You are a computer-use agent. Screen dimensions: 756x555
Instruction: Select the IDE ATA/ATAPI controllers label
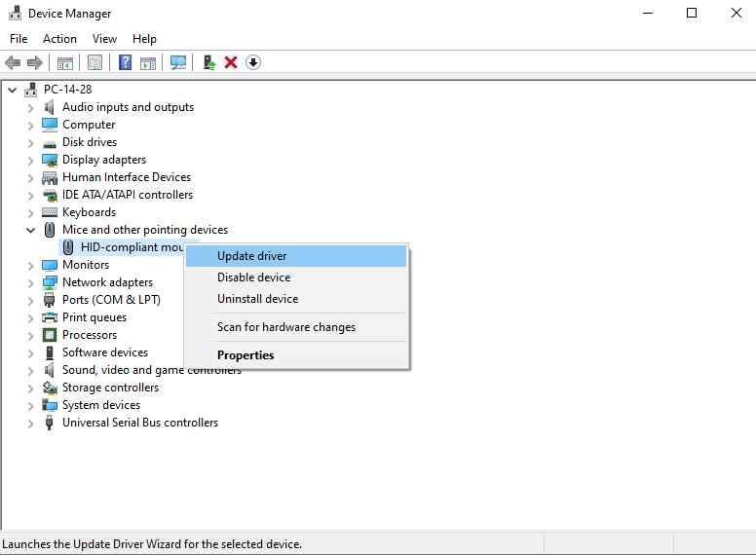click(x=128, y=195)
